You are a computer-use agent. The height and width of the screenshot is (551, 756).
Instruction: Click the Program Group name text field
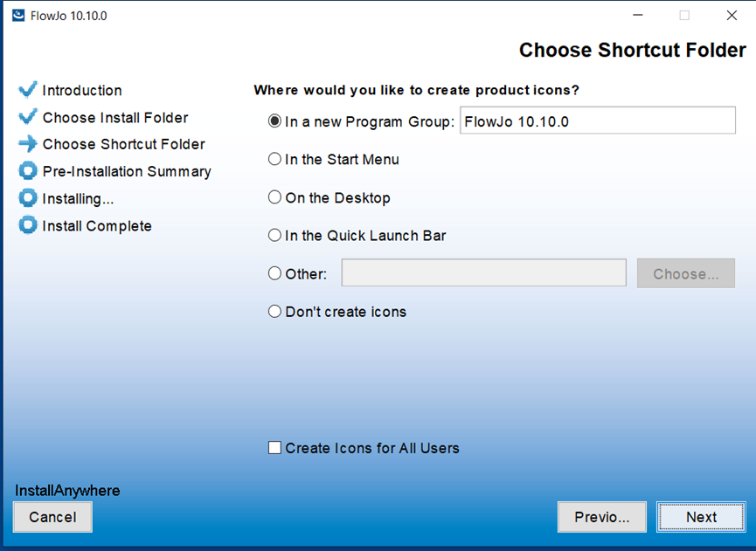[x=598, y=121]
